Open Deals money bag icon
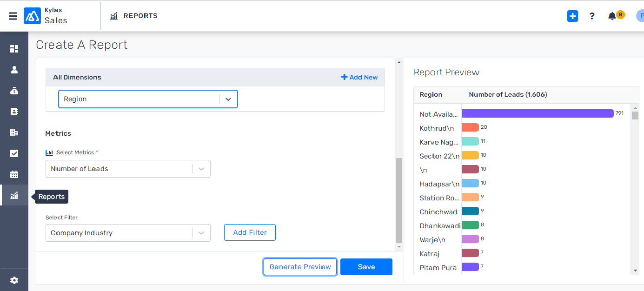Screen dimensions: 644x291 [14, 91]
